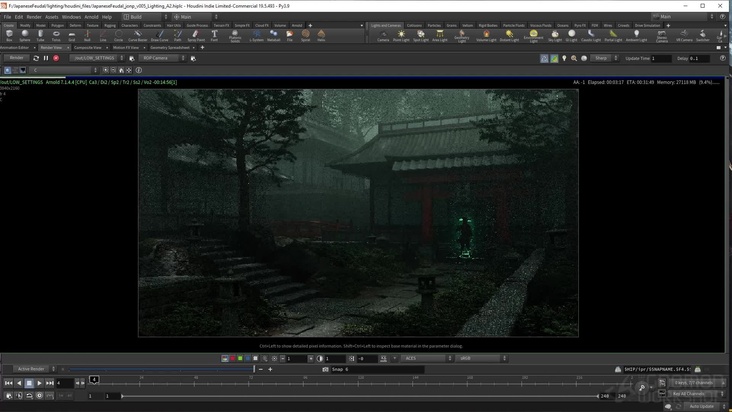The width and height of the screenshot is (732, 412).
Task: Open the ACES color space dropdown
Action: click(x=426, y=358)
